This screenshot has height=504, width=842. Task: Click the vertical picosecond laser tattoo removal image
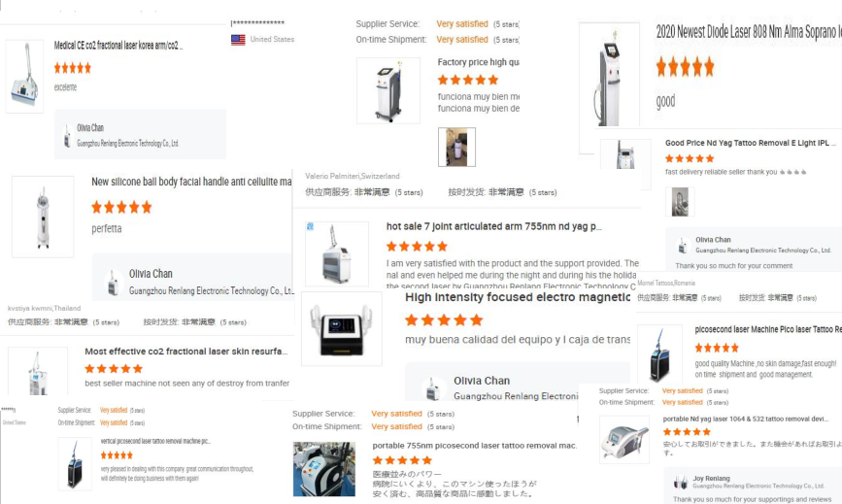[75, 464]
